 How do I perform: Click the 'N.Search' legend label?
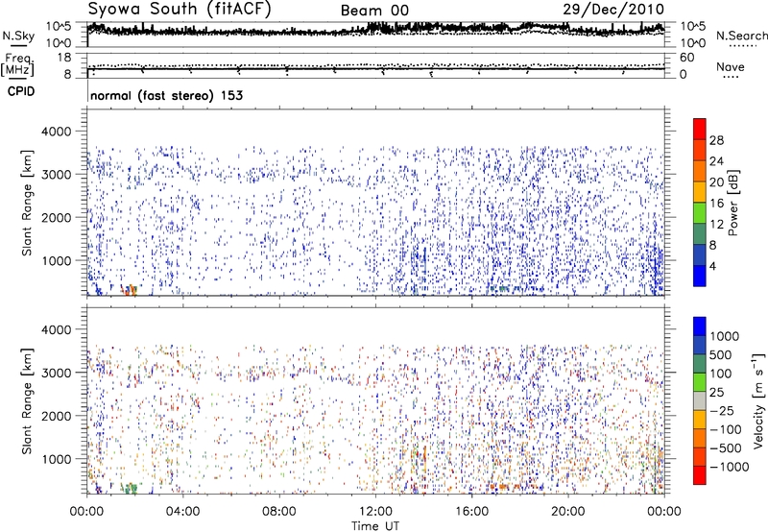[x=741, y=36]
